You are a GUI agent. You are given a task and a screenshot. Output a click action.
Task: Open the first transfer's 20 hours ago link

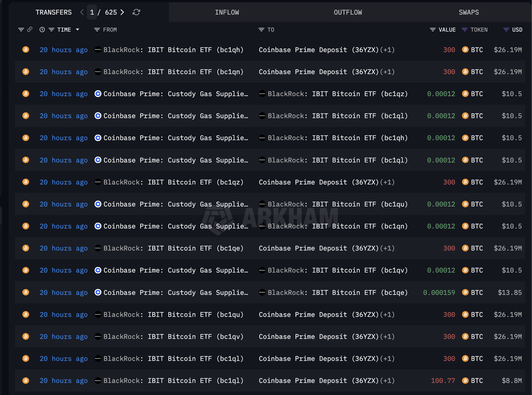(x=63, y=50)
